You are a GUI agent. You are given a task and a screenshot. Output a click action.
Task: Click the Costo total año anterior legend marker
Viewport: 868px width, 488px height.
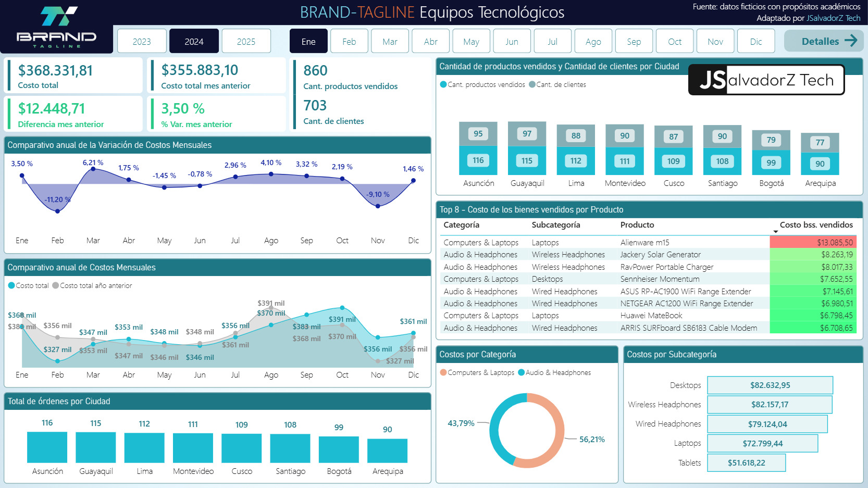click(x=55, y=285)
